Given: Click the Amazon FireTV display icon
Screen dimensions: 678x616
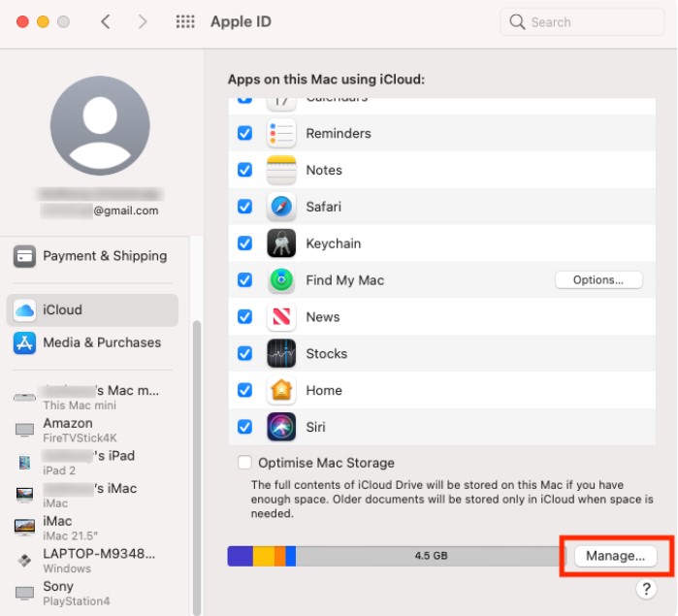Looking at the screenshot, I should pyautogui.click(x=24, y=430).
